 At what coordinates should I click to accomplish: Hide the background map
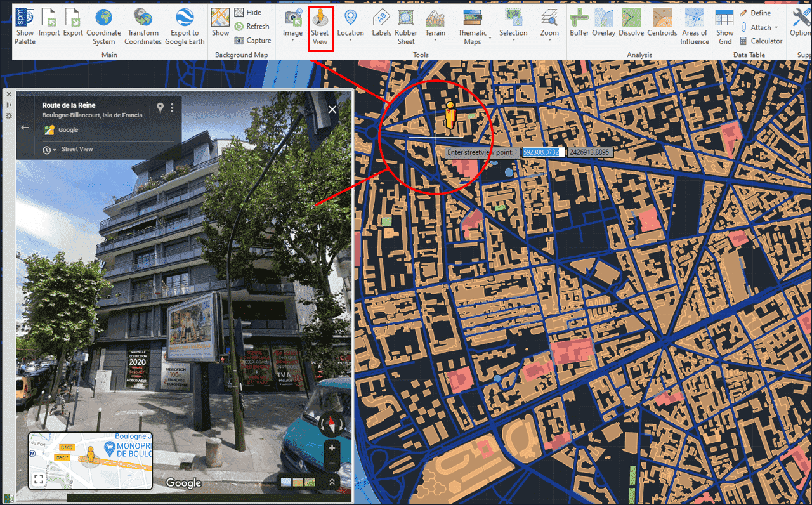tap(248, 13)
